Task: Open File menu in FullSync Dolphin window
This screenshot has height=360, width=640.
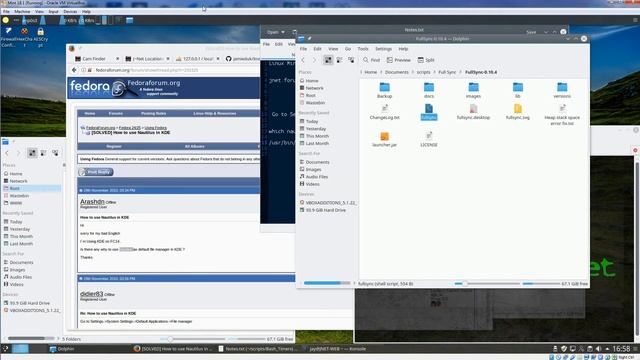Action: pyautogui.click(x=303, y=49)
